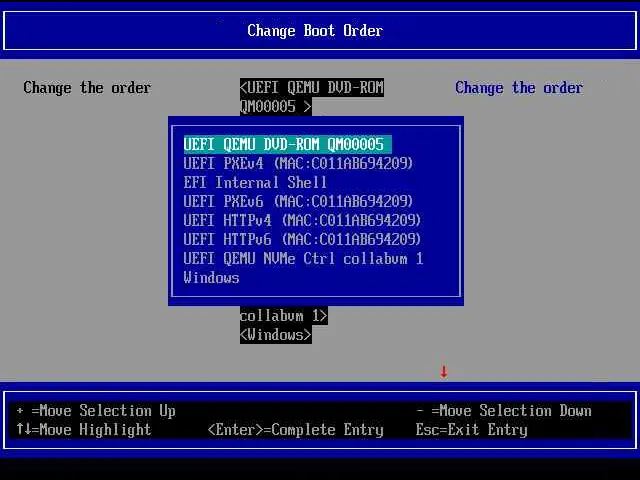This screenshot has height=480, width=640.
Task: Click '- =Move Selection Down' hint
Action: [504, 411]
